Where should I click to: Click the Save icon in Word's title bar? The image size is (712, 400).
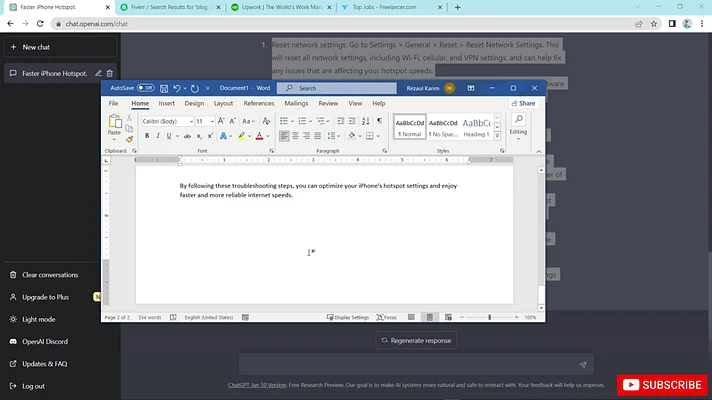165,88
